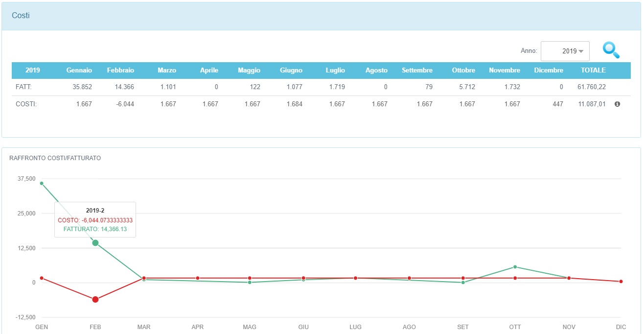Click the info icon beside the COSTI total
The width and height of the screenshot is (644, 334).
[x=617, y=104]
